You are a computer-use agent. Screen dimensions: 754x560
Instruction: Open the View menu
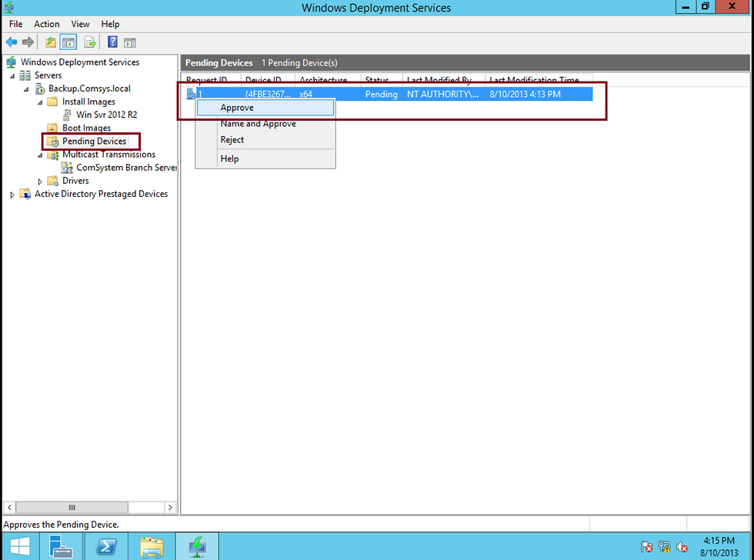point(80,24)
